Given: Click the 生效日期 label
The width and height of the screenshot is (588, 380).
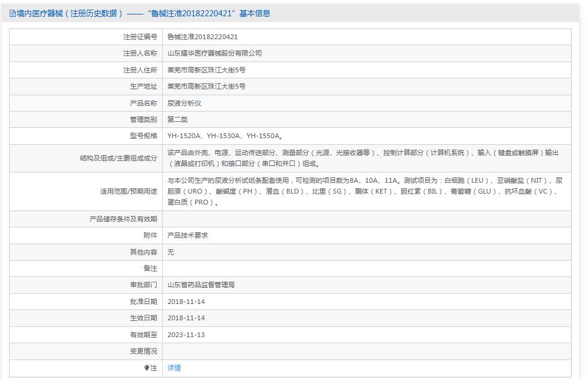Looking at the screenshot, I should click(143, 318).
